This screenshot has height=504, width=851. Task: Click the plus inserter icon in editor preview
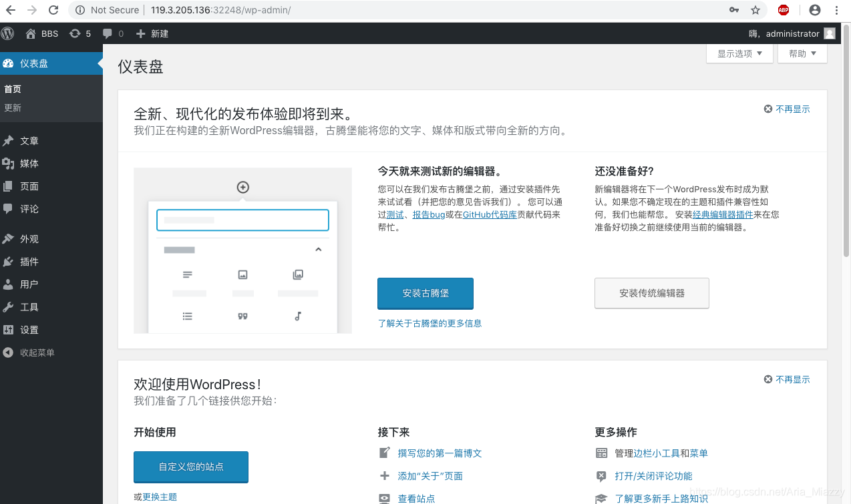click(243, 188)
